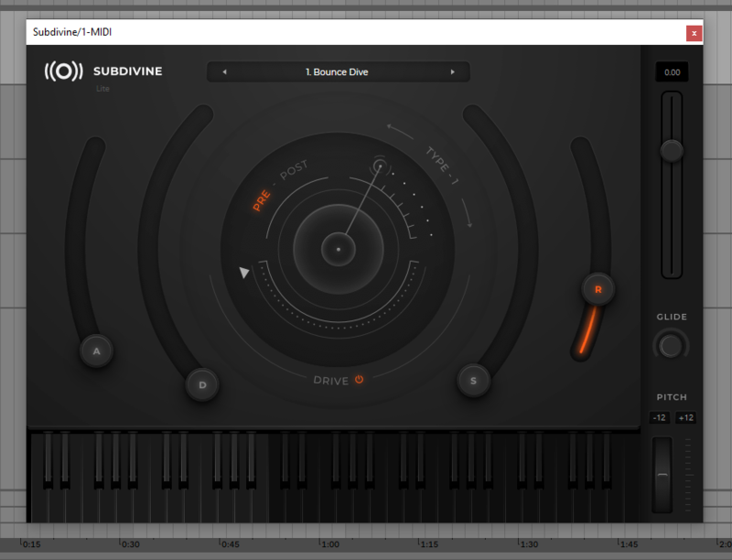Click the DRIVE label

[331, 381]
